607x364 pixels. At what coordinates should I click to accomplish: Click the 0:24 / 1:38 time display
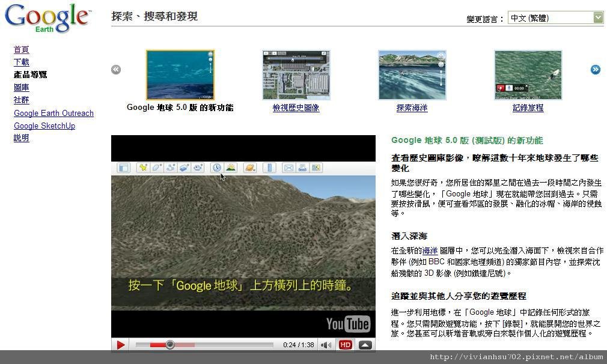299,345
